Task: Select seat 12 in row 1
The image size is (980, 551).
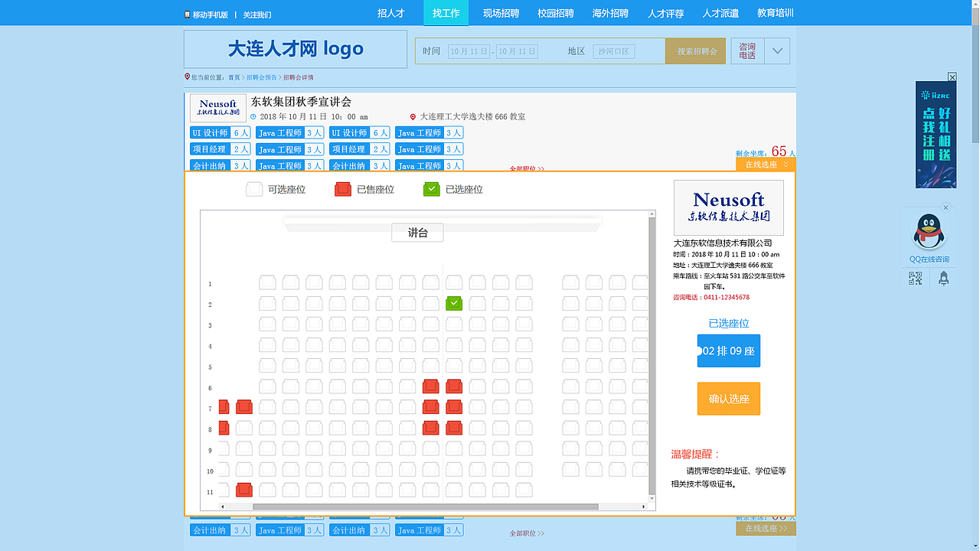Action: click(524, 282)
